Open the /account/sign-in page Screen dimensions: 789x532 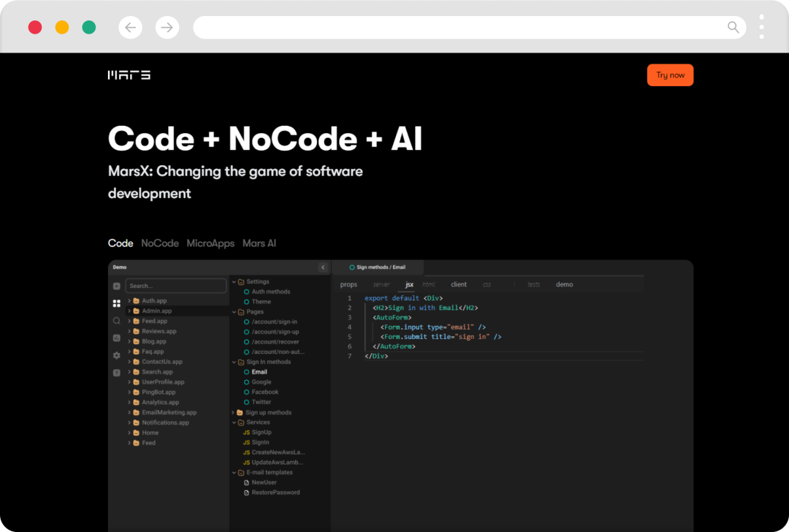click(x=274, y=322)
